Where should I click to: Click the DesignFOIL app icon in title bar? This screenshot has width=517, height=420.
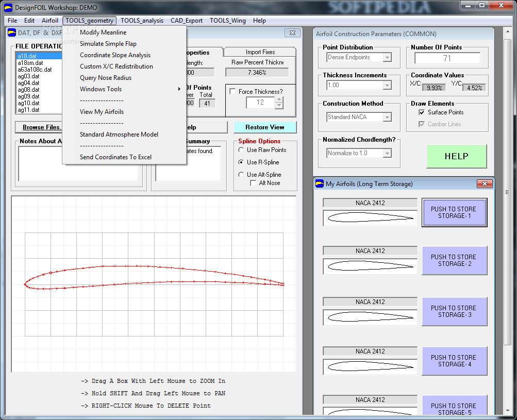click(8, 7)
